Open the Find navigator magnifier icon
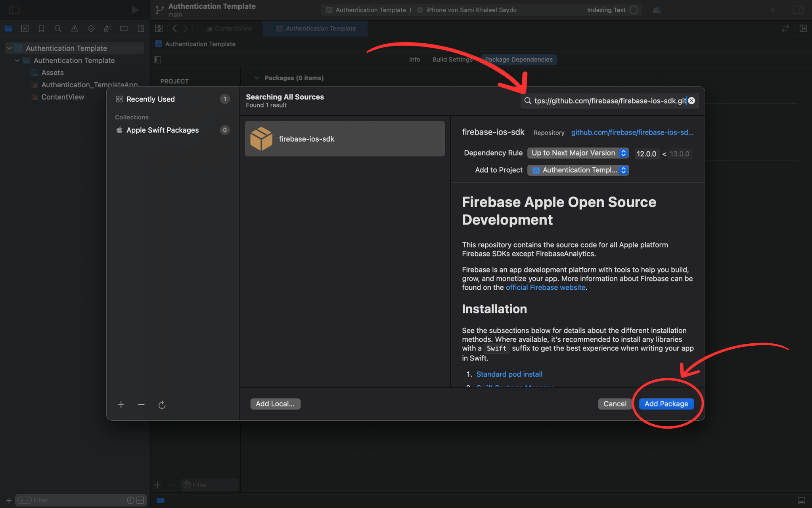Viewport: 812px width, 508px height. (x=58, y=29)
